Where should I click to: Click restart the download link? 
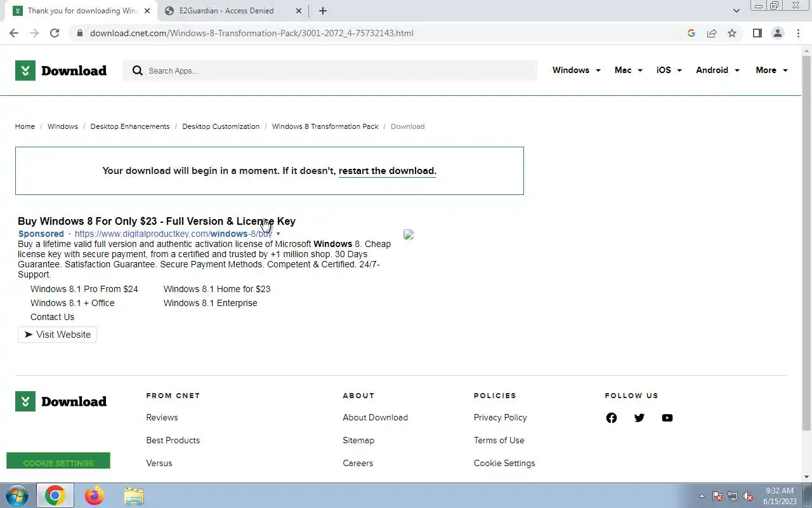coord(387,171)
